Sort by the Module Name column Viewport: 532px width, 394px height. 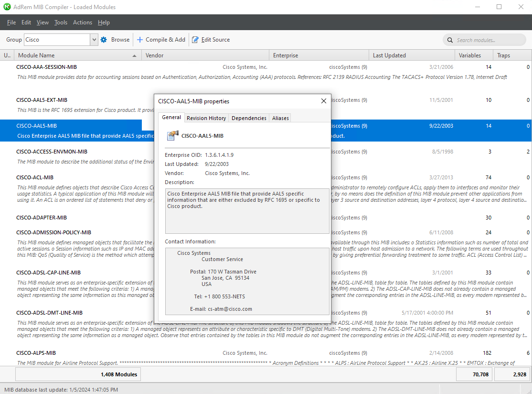[x=77, y=55]
